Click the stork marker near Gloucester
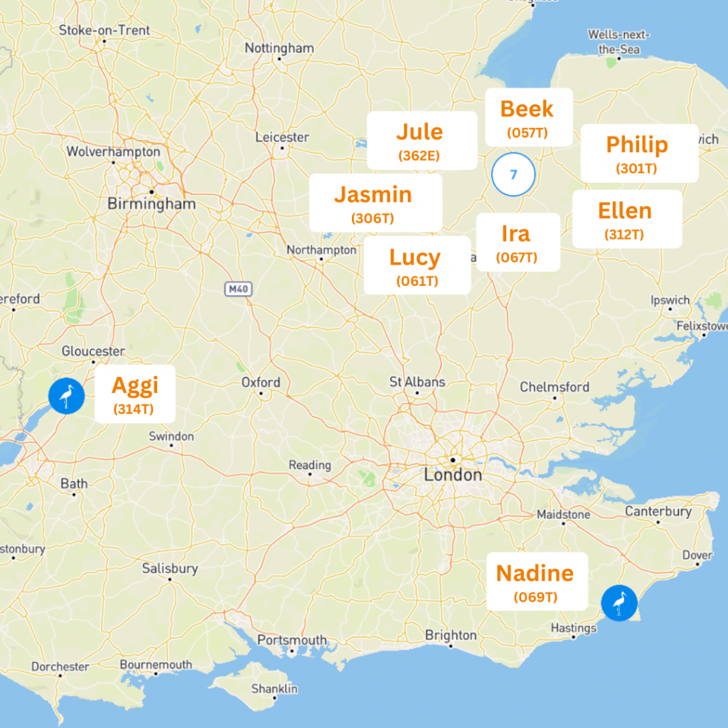Image resolution: width=728 pixels, height=728 pixels. click(66, 395)
